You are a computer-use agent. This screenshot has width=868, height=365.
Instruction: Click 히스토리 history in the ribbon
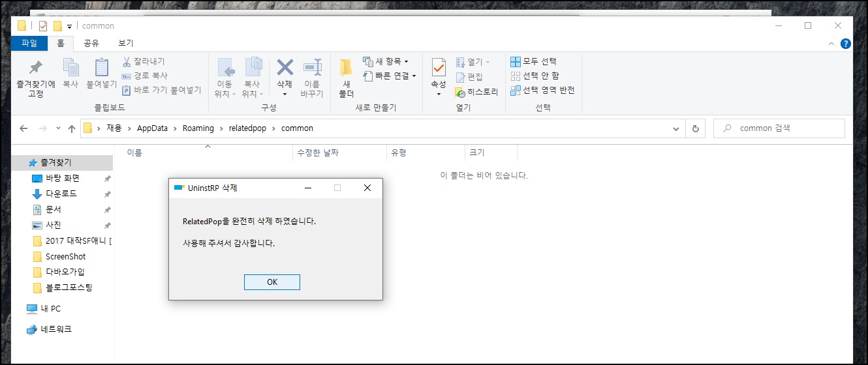coord(477,92)
